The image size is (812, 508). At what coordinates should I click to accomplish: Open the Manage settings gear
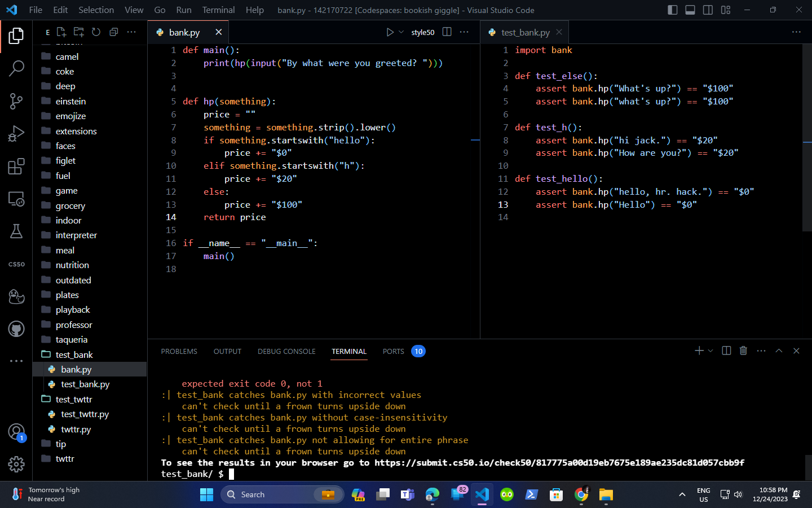[16, 464]
